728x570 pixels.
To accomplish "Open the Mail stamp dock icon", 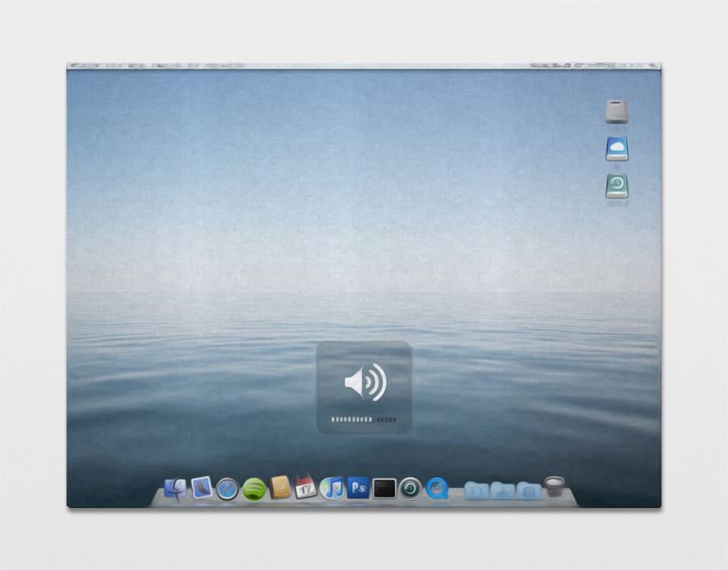I will click(x=202, y=488).
